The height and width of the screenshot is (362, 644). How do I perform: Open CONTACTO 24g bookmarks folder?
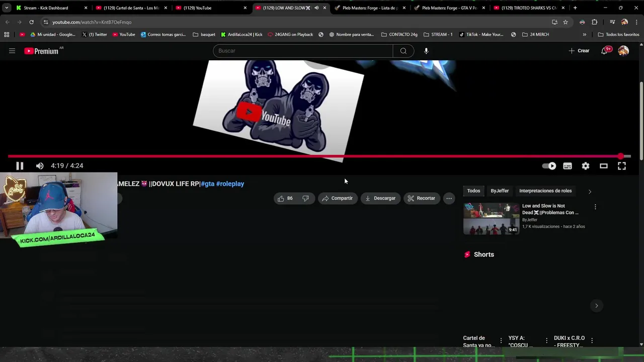click(x=399, y=35)
